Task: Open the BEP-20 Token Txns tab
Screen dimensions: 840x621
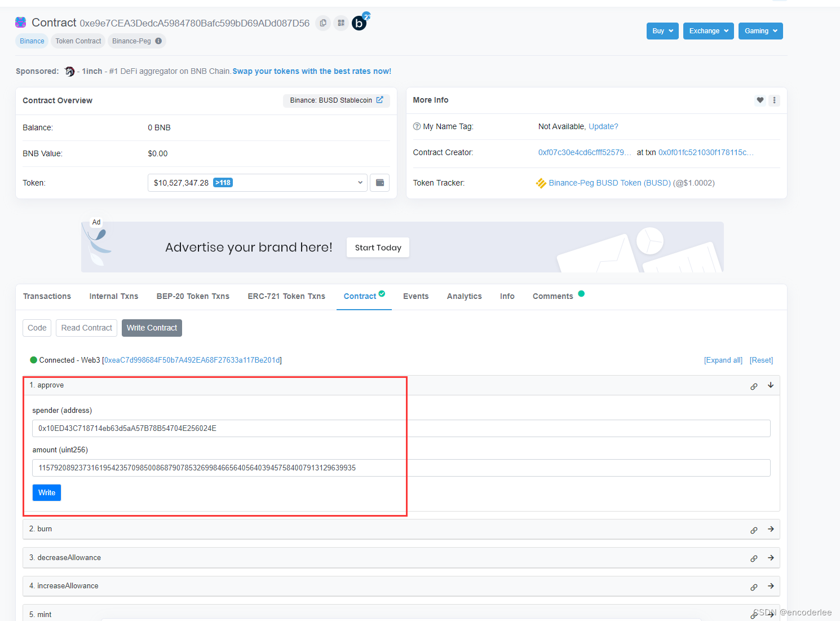Action: tap(193, 296)
